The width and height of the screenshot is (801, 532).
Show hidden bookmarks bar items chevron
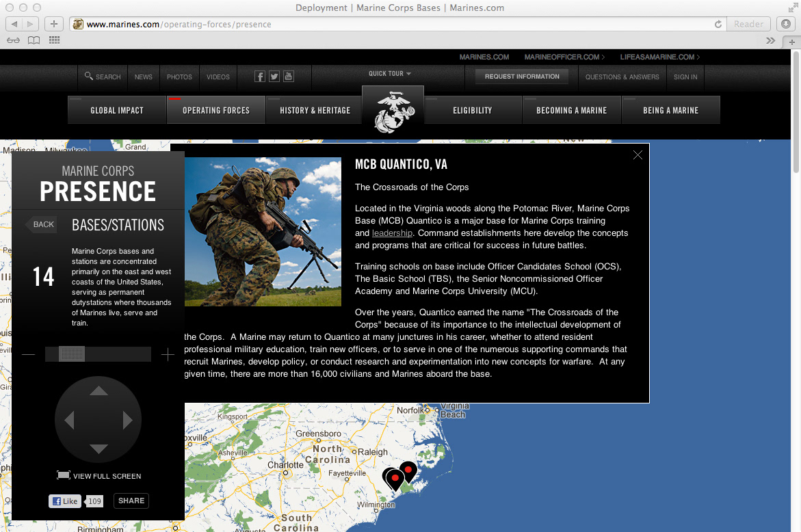click(770, 41)
